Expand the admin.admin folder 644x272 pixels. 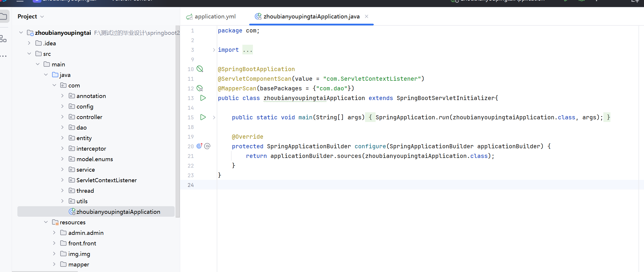pos(54,233)
